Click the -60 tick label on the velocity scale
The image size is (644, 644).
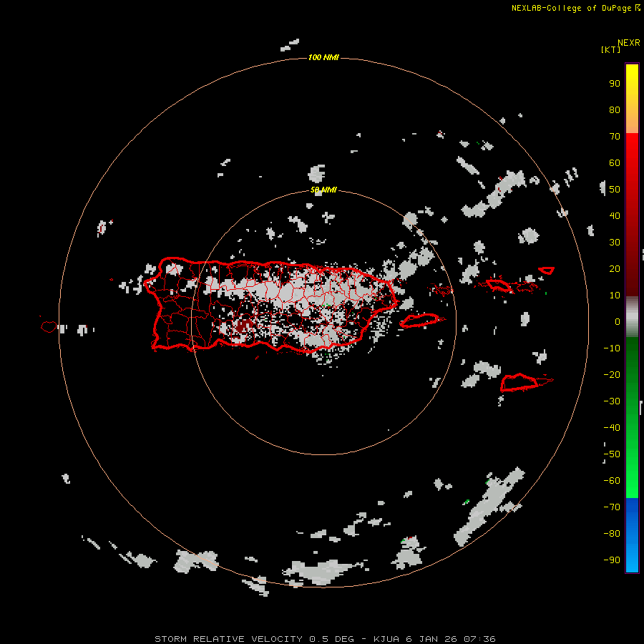pyautogui.click(x=612, y=481)
